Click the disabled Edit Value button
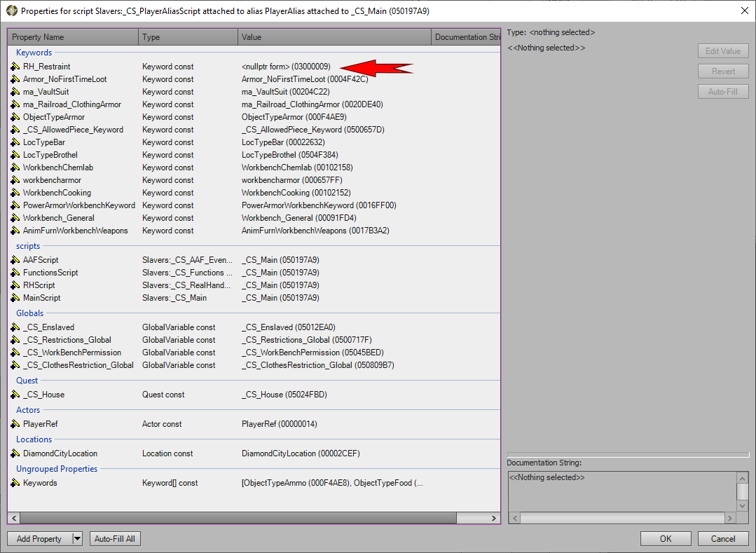 [x=723, y=51]
